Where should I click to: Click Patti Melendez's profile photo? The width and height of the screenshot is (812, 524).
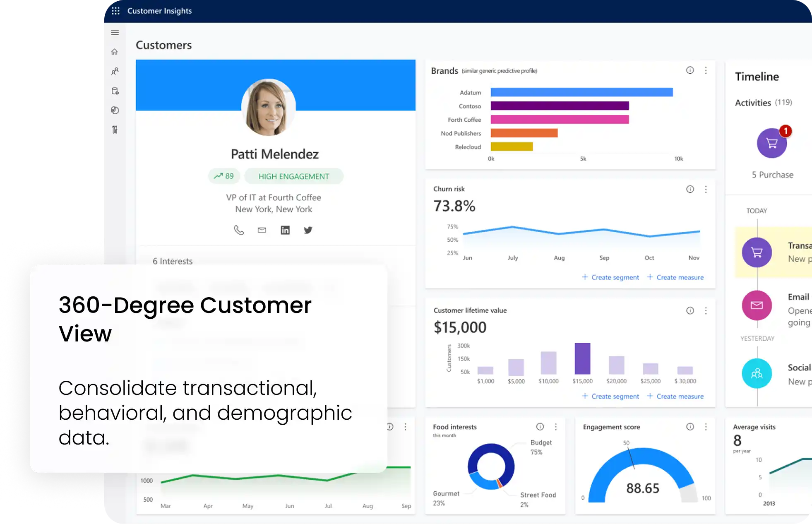(x=268, y=108)
